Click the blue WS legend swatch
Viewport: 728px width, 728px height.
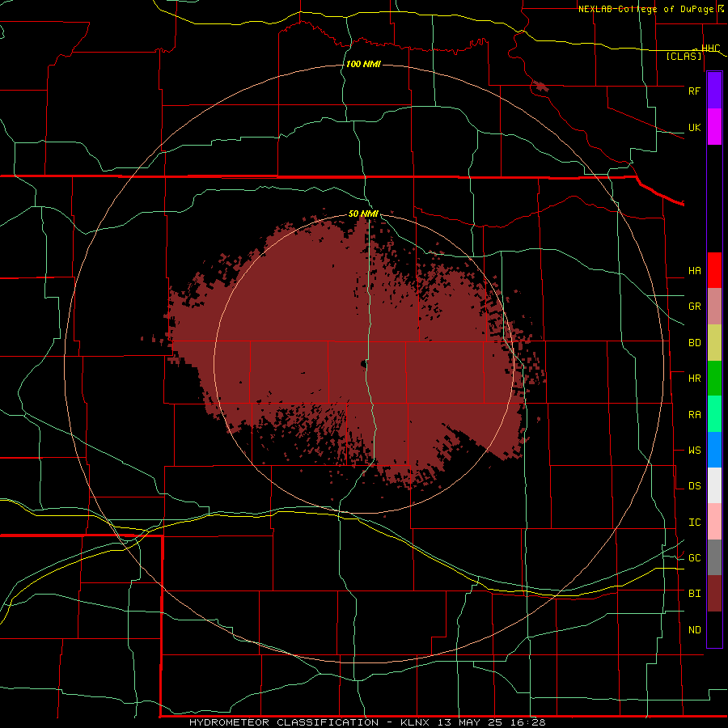pyautogui.click(x=714, y=450)
